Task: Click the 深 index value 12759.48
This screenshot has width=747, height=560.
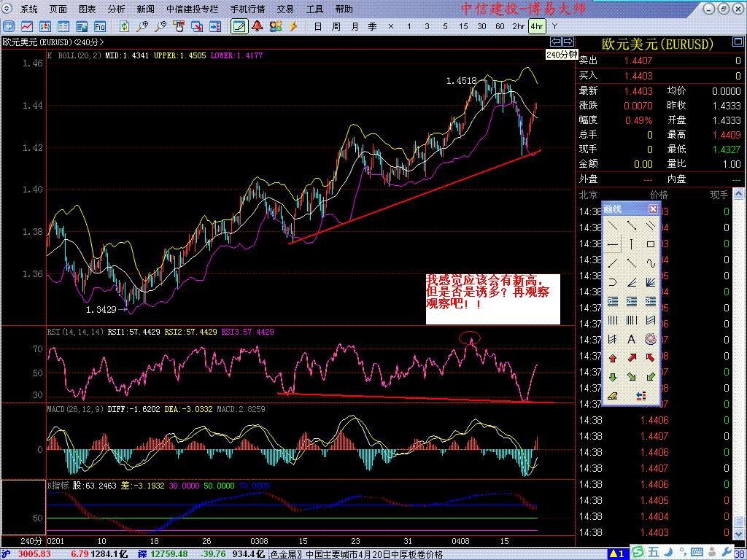Action: click(168, 554)
